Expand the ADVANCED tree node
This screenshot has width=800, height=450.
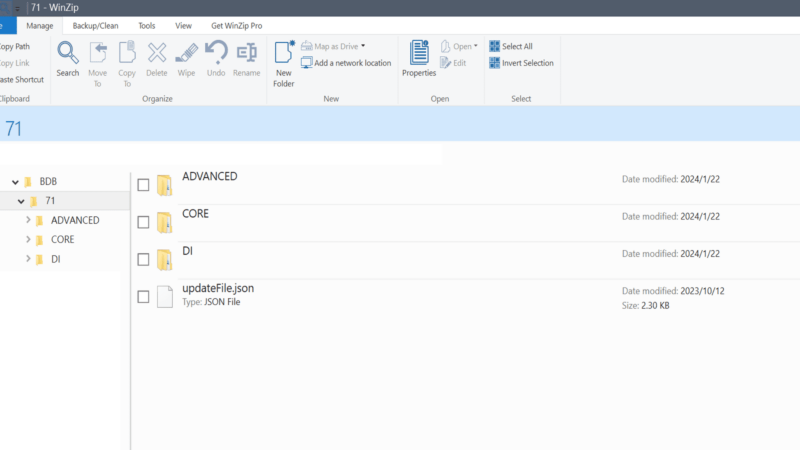click(x=29, y=220)
